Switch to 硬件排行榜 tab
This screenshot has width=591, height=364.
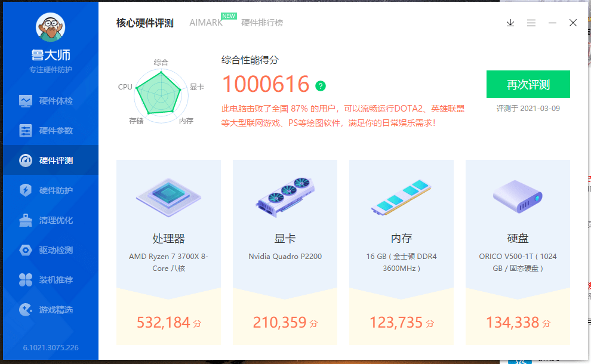click(x=262, y=23)
